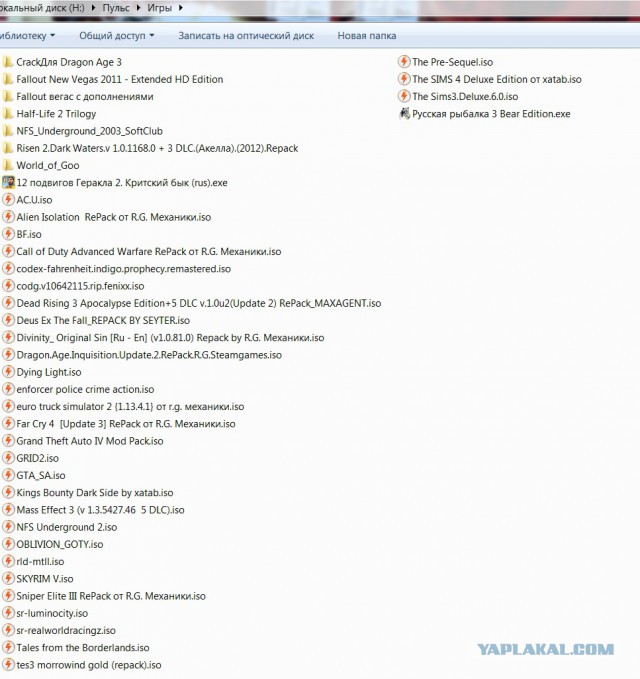Select the NFS_Underground_2003_SoftClub folder icon
The height and width of the screenshot is (679, 640).
point(7,131)
